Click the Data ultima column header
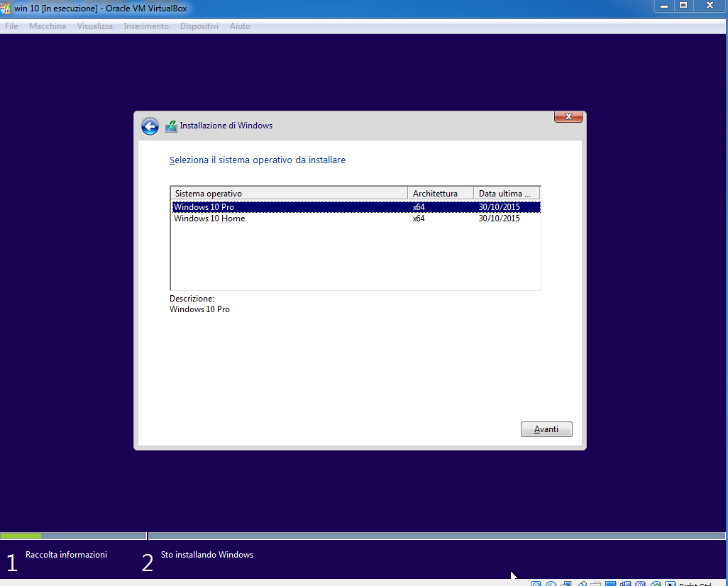Viewport: 728px width, 586px height. pyautogui.click(x=507, y=193)
